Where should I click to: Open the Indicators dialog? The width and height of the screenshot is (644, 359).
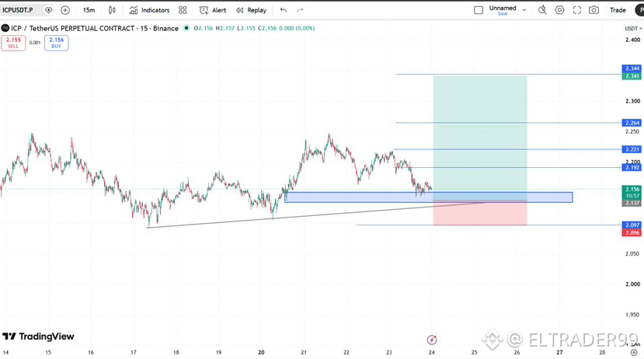click(149, 10)
